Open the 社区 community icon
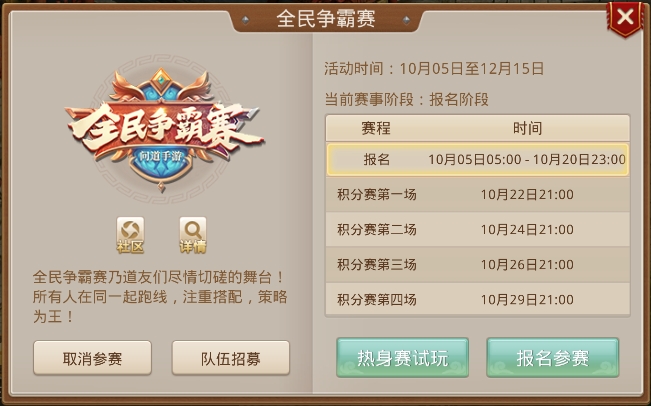This screenshot has height=406, width=651. 130,235
